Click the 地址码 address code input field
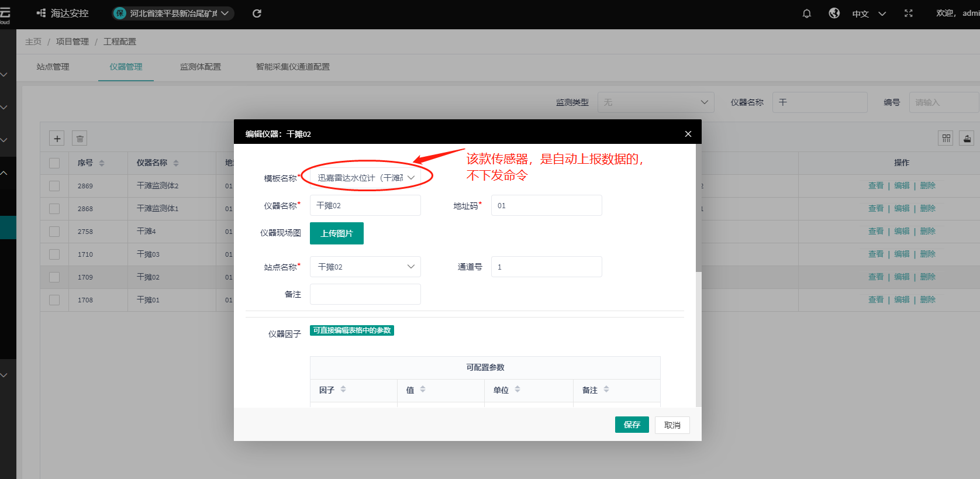This screenshot has width=980, height=479. coord(546,205)
